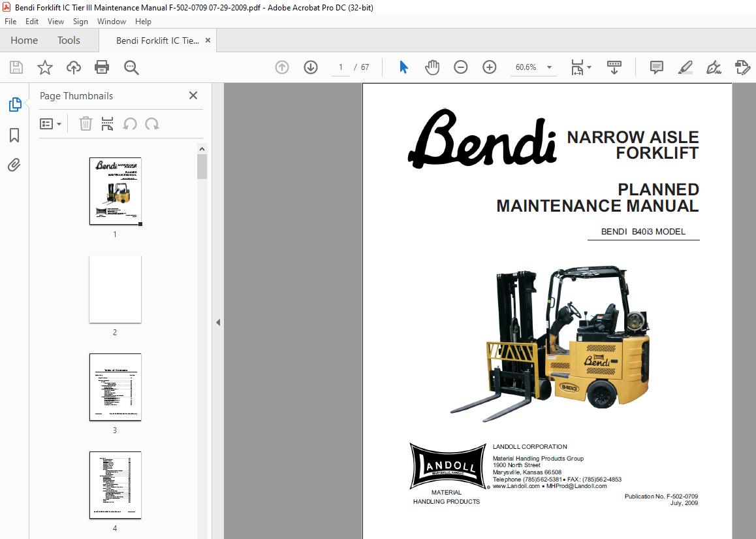The width and height of the screenshot is (756, 539).
Task: Click thumbnails scrollbar up arrow
Action: 202,149
